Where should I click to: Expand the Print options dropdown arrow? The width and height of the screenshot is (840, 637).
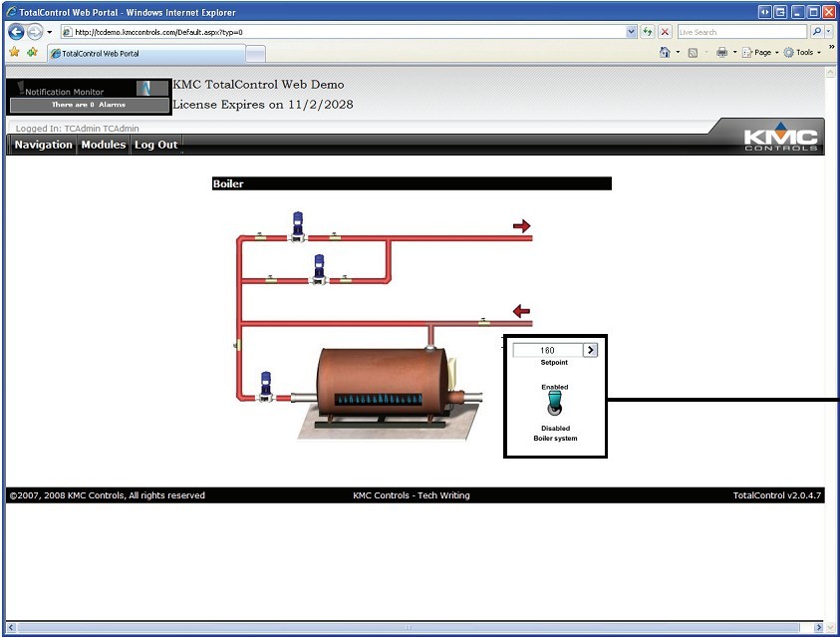point(734,53)
